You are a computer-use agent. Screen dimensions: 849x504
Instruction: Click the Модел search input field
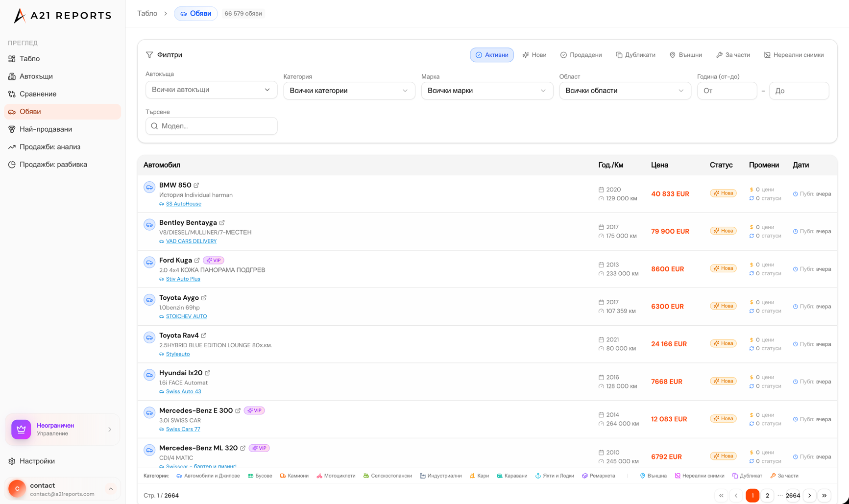tap(216, 126)
